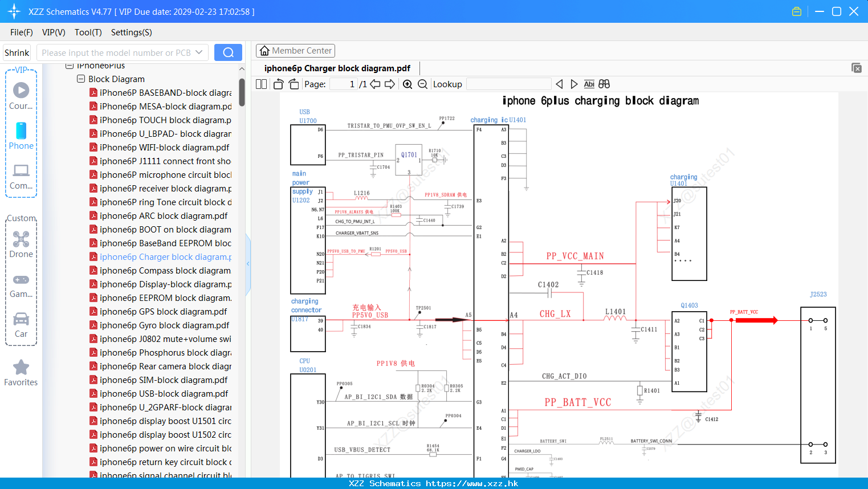Screen dimensions: 868x489
Task: Find previous lookup match triangle
Action: (x=559, y=84)
